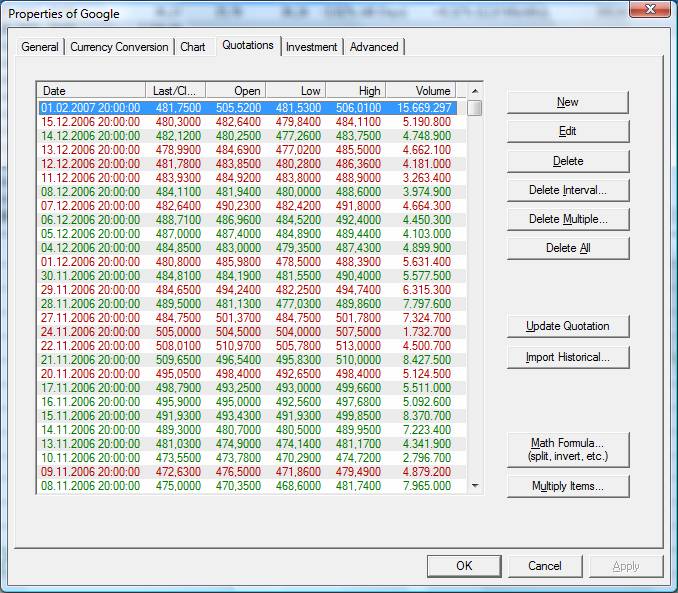678x593 pixels.
Task: Select the 09.11.2006 20:00:00 row
Action: pyautogui.click(x=252, y=471)
